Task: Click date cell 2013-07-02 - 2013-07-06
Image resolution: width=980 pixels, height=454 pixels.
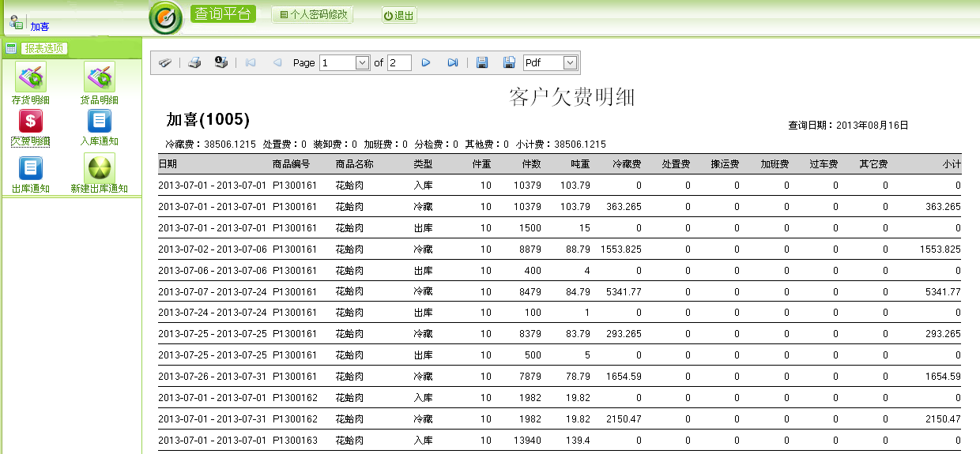Action: pyautogui.click(x=211, y=250)
